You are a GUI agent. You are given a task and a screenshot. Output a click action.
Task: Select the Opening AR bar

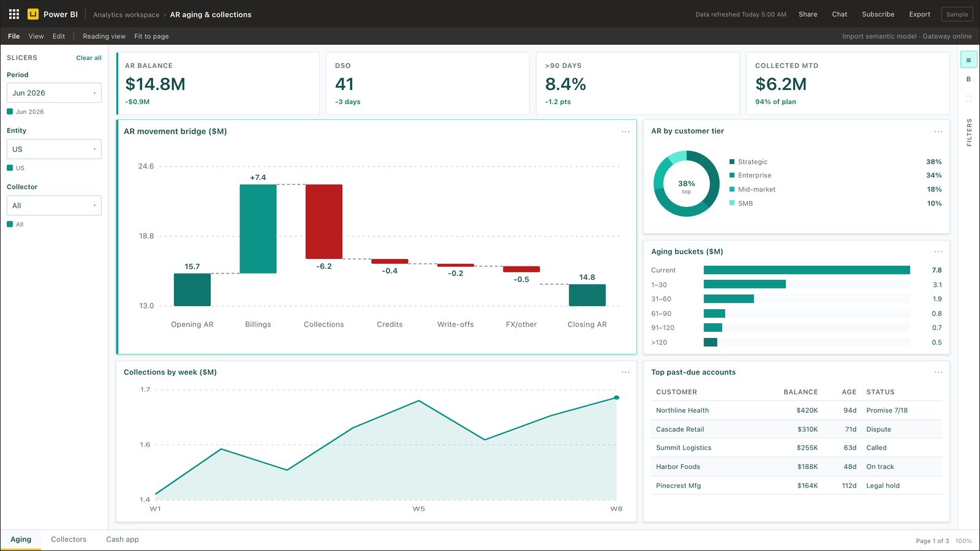[x=192, y=290]
